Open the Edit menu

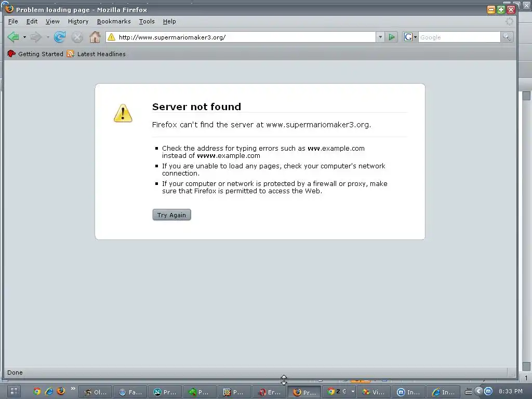(x=32, y=21)
